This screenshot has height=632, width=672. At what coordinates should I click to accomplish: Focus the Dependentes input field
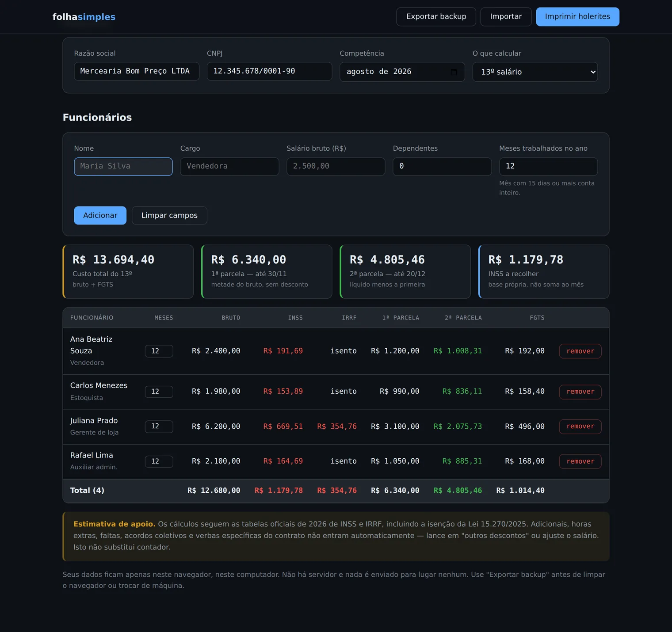point(442,167)
